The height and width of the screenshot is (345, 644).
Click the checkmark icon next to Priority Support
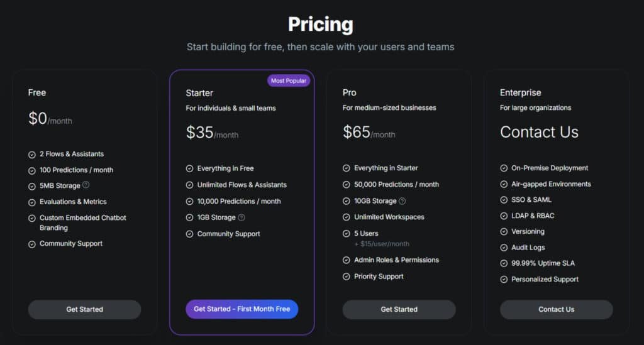point(347,277)
